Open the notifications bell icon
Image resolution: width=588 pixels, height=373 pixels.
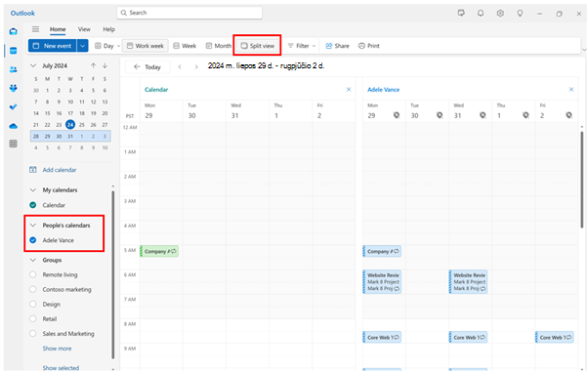pyautogui.click(x=481, y=13)
